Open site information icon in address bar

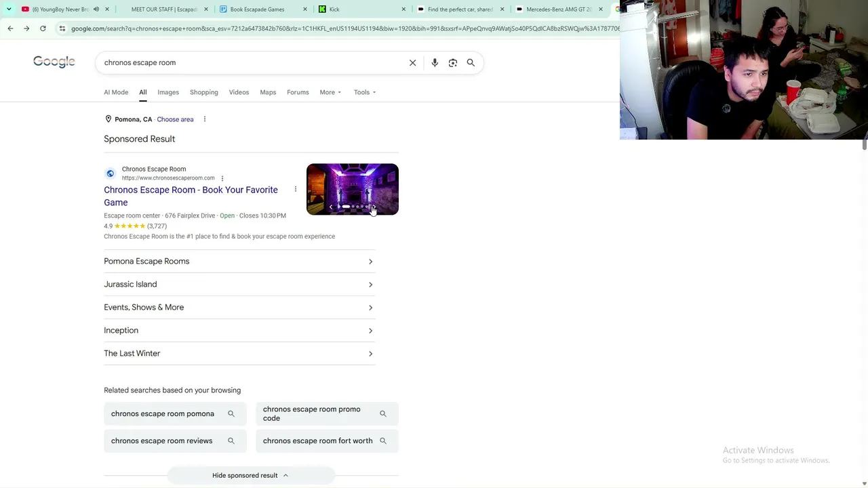click(62, 28)
